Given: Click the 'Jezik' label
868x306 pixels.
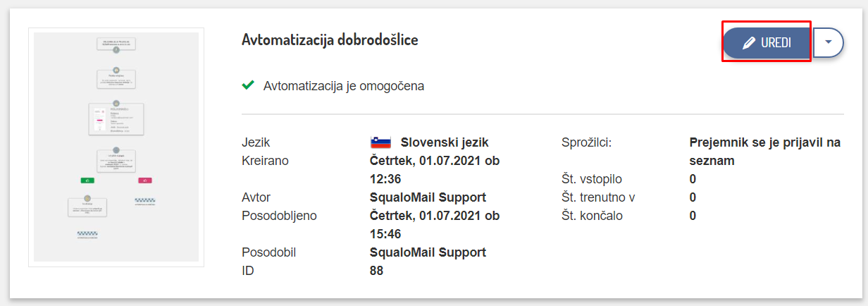Looking at the screenshot, I should tap(256, 142).
